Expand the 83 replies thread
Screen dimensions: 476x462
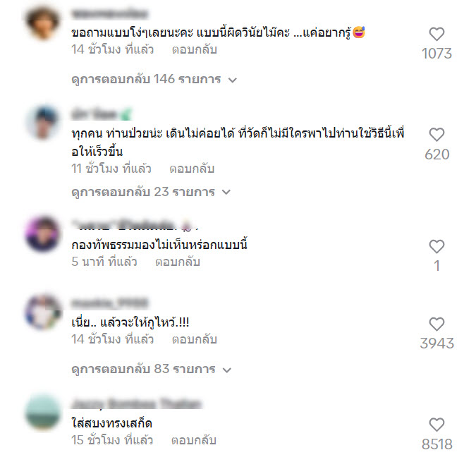151,370
